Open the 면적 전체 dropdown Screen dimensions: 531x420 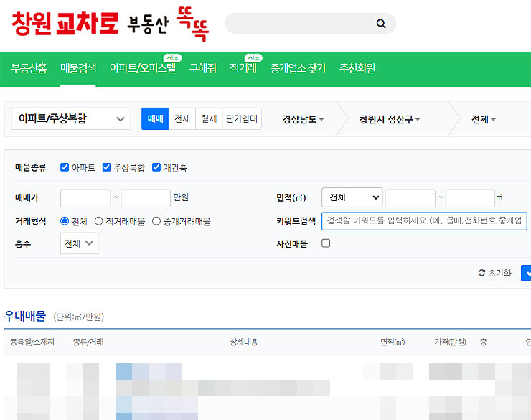click(352, 197)
